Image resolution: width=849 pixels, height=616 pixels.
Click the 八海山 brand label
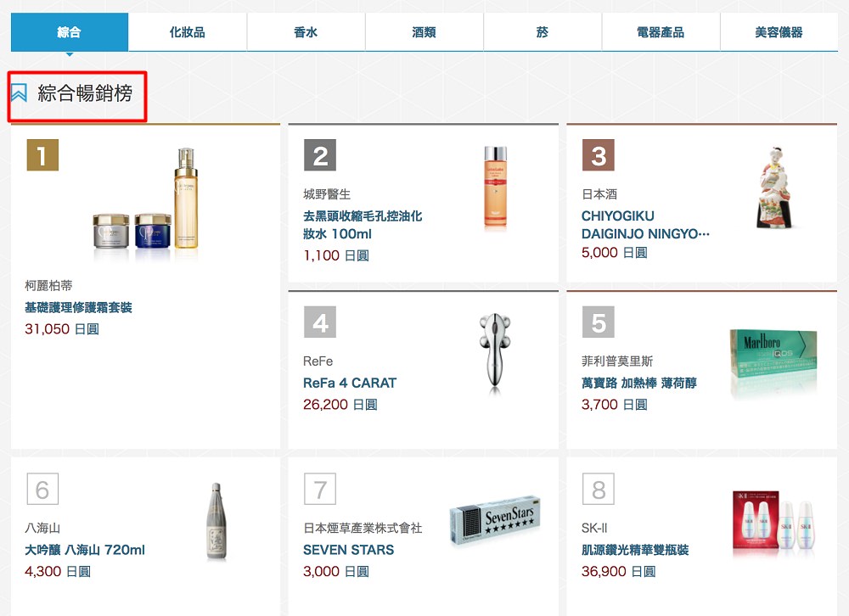[x=42, y=528]
